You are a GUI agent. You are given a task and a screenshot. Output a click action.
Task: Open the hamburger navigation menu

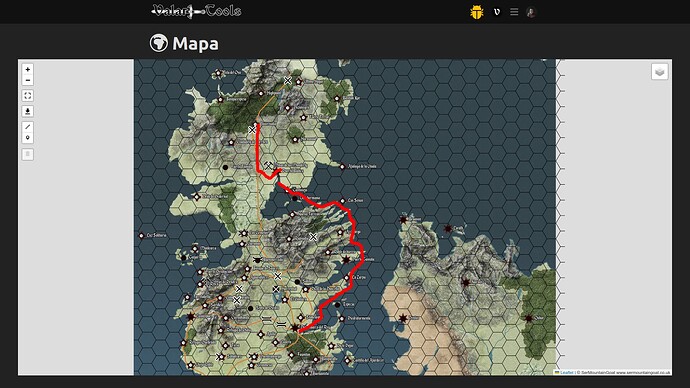pos(514,12)
